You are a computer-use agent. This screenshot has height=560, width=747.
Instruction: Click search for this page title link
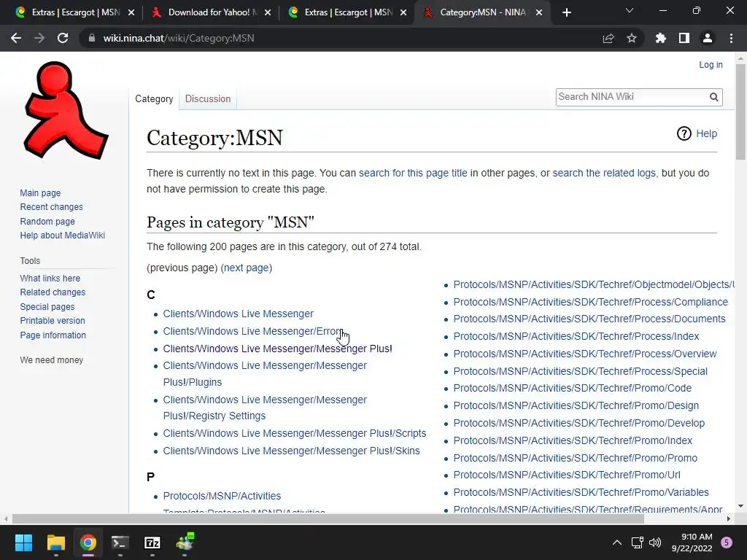click(413, 173)
